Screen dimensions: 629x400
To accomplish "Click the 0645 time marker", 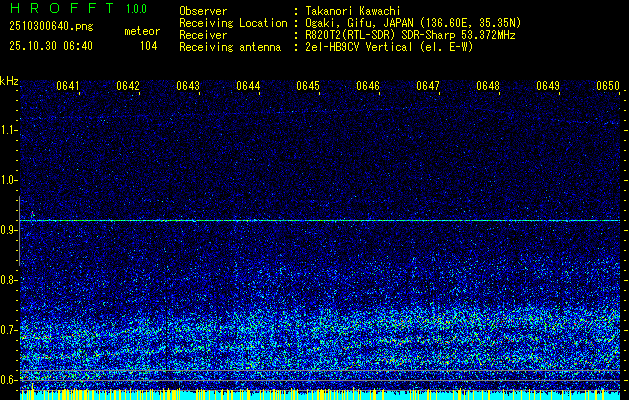I will coord(308,86).
